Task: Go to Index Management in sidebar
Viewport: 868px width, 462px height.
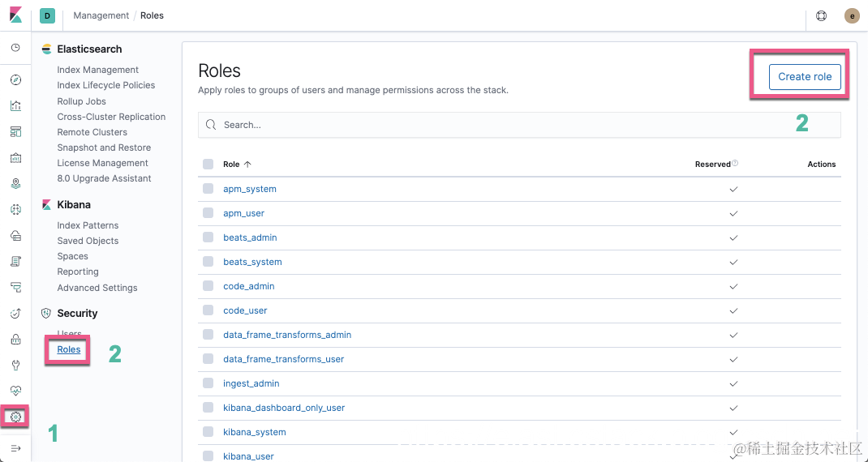Action: (x=97, y=70)
